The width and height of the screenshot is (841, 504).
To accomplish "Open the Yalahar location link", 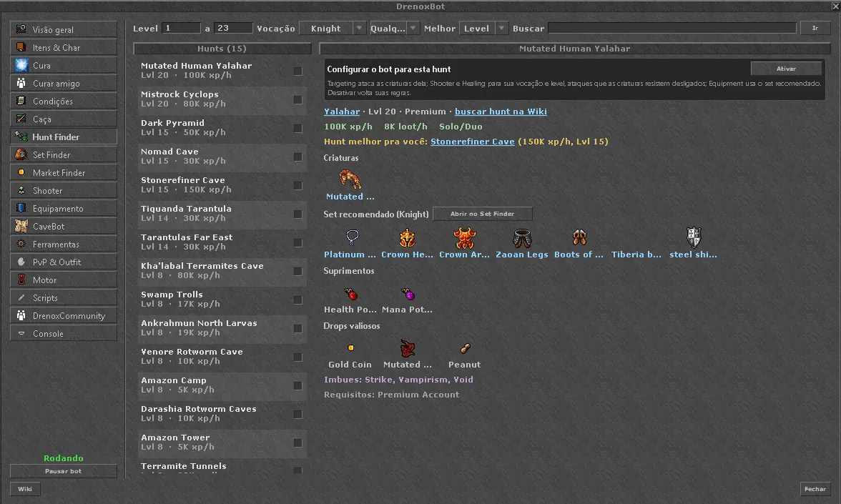I will click(x=342, y=112).
